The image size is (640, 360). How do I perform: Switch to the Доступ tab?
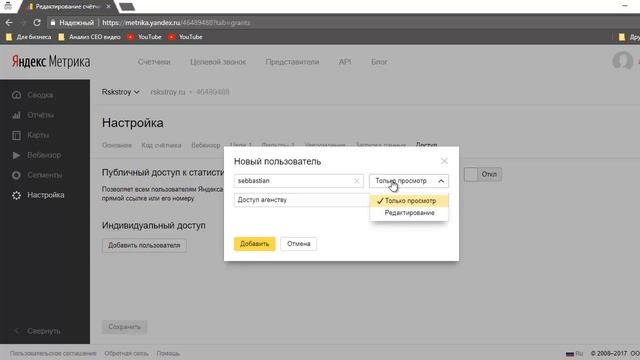click(x=427, y=145)
